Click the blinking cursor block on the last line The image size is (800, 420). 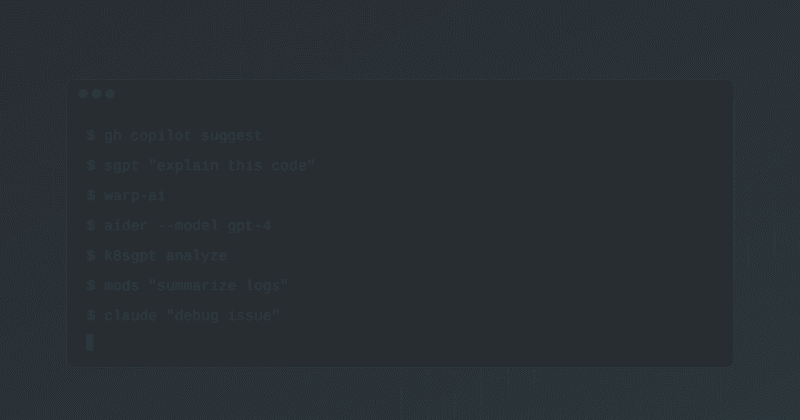[90, 343]
